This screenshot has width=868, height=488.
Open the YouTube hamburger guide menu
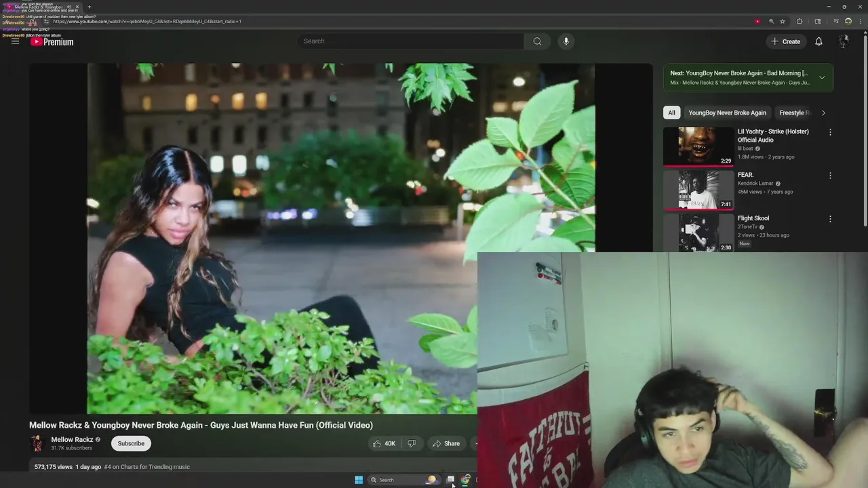coord(15,41)
